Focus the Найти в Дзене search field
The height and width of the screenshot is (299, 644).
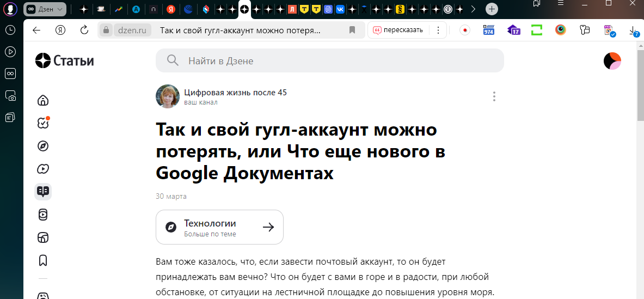329,61
